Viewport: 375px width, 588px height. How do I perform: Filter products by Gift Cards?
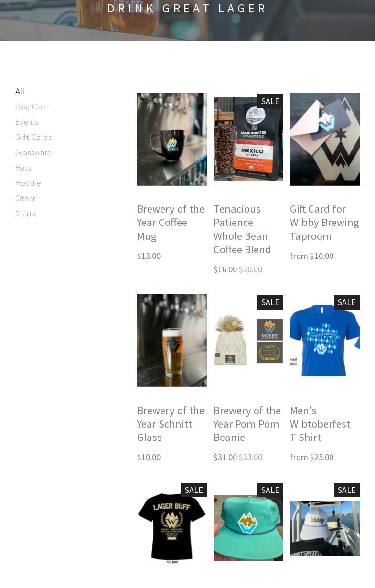coord(33,137)
